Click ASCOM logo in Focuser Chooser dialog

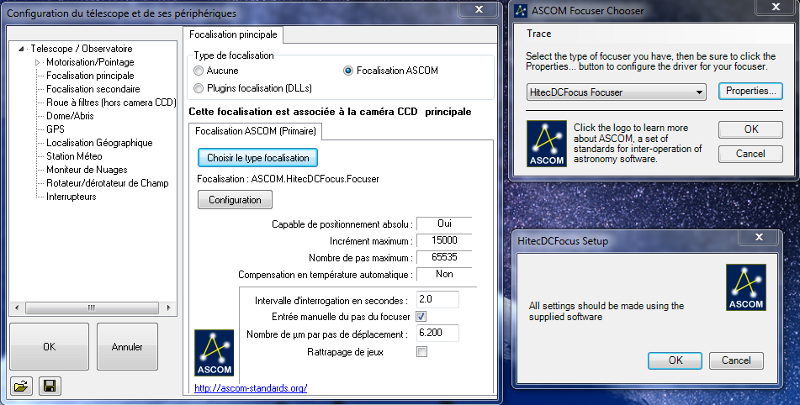pos(545,143)
